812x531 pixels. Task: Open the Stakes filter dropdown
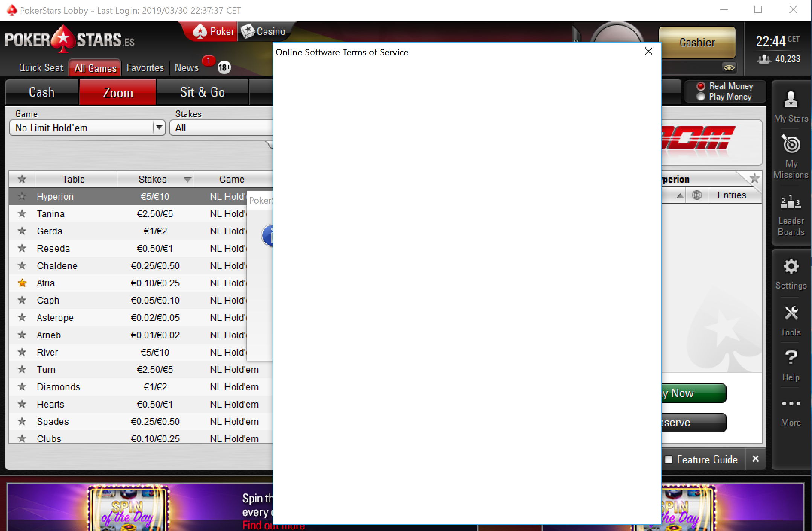point(221,128)
